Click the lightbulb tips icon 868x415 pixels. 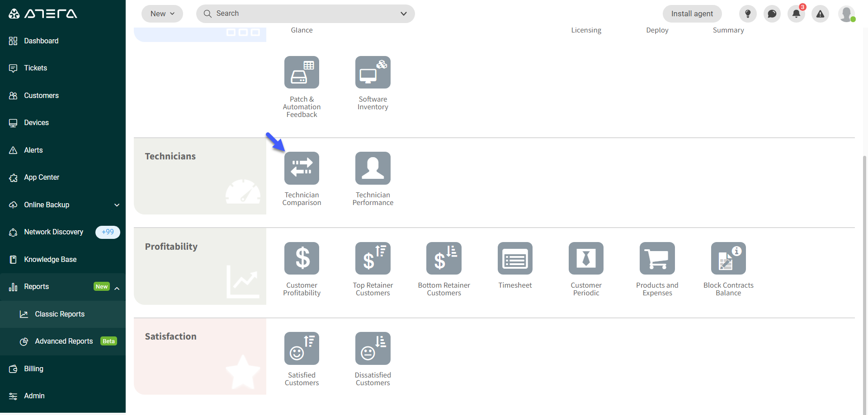[x=748, y=14]
